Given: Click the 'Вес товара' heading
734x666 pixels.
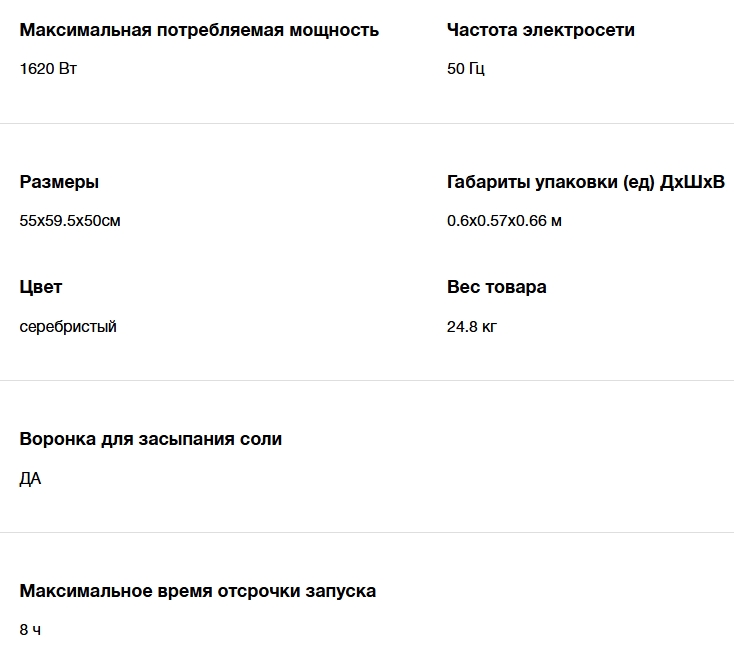Looking at the screenshot, I should 496,287.
